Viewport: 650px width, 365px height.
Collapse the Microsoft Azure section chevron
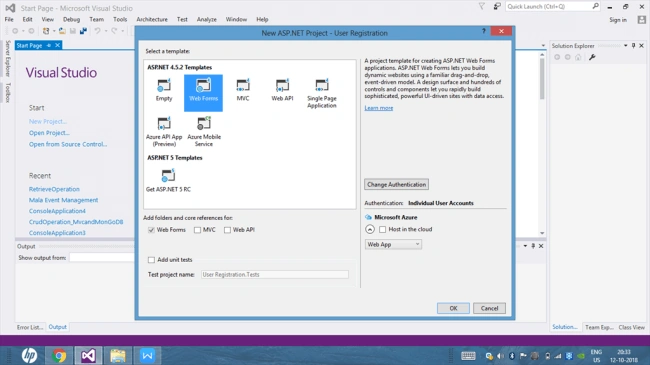point(370,229)
